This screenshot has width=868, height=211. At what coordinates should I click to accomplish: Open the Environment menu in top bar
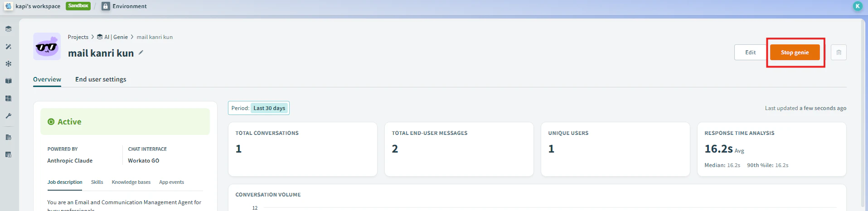130,6
